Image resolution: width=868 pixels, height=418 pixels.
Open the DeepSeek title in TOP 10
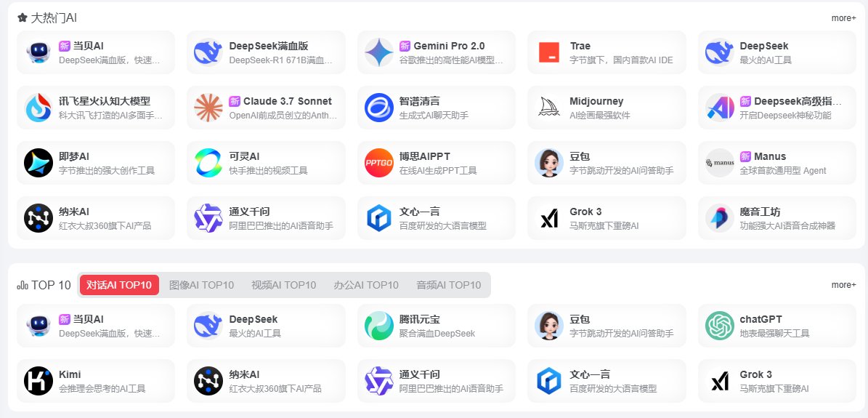tap(253, 319)
